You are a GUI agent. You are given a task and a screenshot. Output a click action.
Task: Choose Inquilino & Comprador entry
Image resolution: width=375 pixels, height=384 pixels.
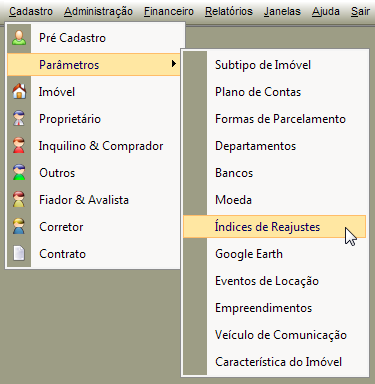pos(95,146)
